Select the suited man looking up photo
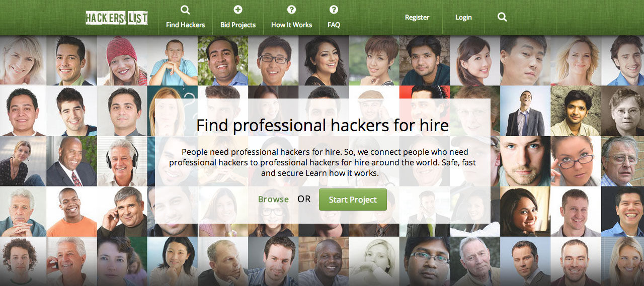 pos(525,111)
